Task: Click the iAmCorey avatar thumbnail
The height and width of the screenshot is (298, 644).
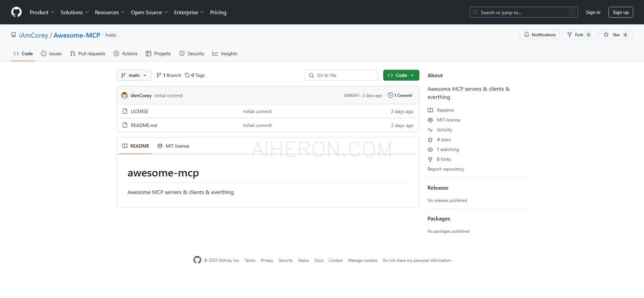Action: (124, 95)
